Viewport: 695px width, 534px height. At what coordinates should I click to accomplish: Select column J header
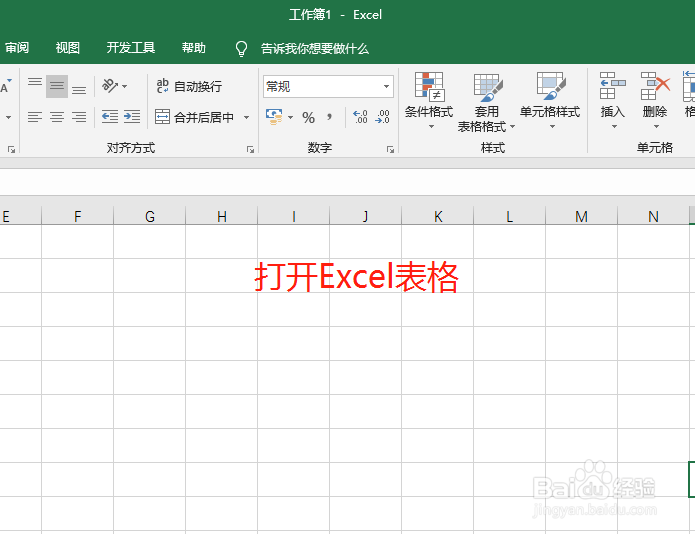(x=366, y=216)
